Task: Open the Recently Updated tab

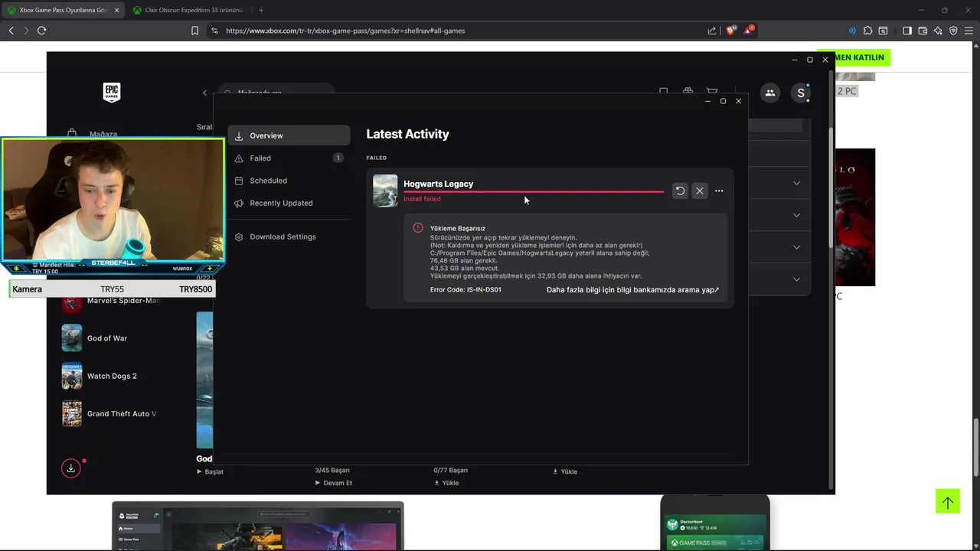Action: pos(289,203)
